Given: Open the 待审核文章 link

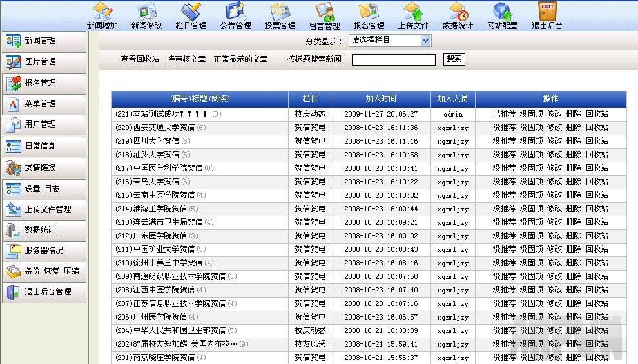Looking at the screenshot, I should pyautogui.click(x=186, y=59).
